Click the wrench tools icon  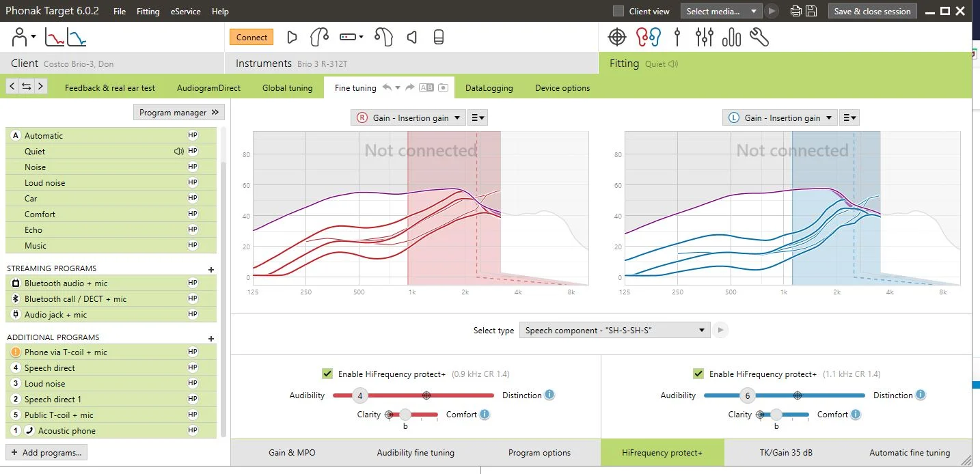click(x=759, y=37)
